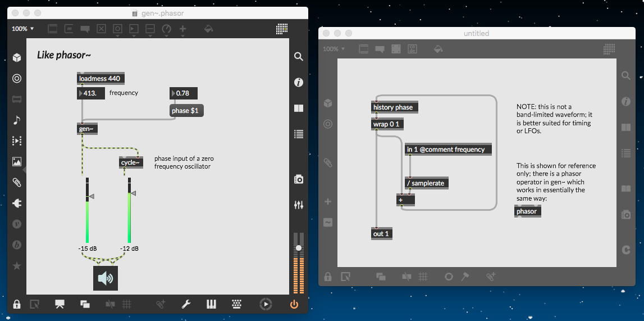The image size is (644, 321).
Task: Click frequency number box showing 413.
Action: pyautogui.click(x=91, y=93)
